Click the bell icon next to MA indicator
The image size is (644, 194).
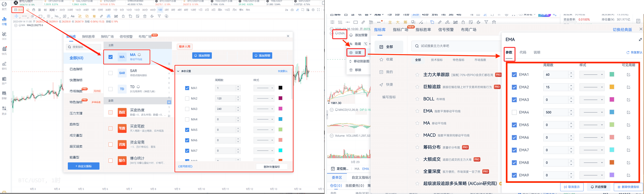tap(139, 55)
